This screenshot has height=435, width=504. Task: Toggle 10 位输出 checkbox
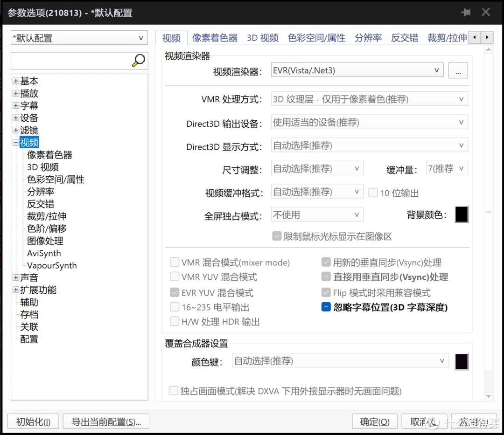point(373,193)
